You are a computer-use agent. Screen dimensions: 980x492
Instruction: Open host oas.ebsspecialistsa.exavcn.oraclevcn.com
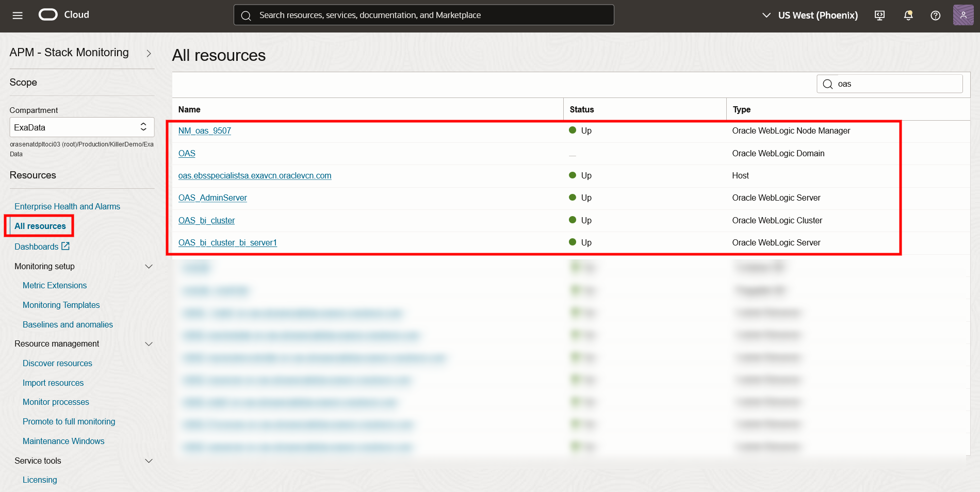255,175
